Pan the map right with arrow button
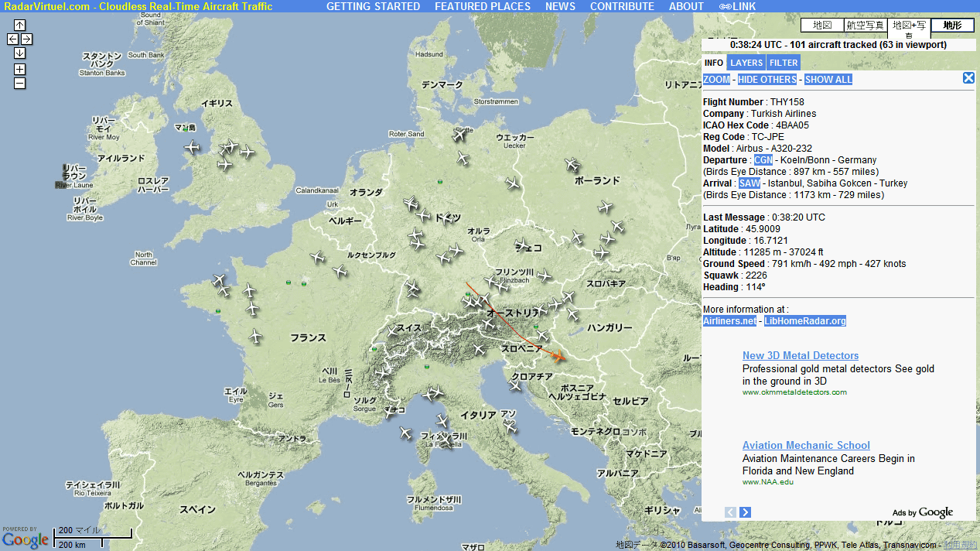The image size is (980, 551). [26, 39]
